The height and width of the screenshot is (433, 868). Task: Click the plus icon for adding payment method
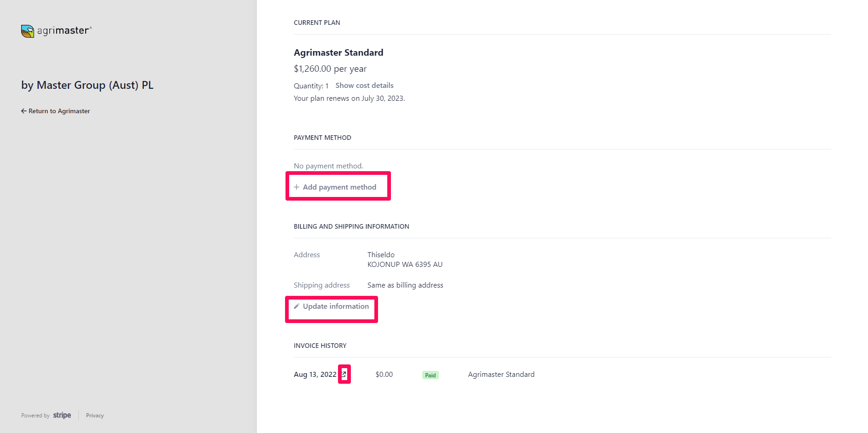pyautogui.click(x=297, y=187)
